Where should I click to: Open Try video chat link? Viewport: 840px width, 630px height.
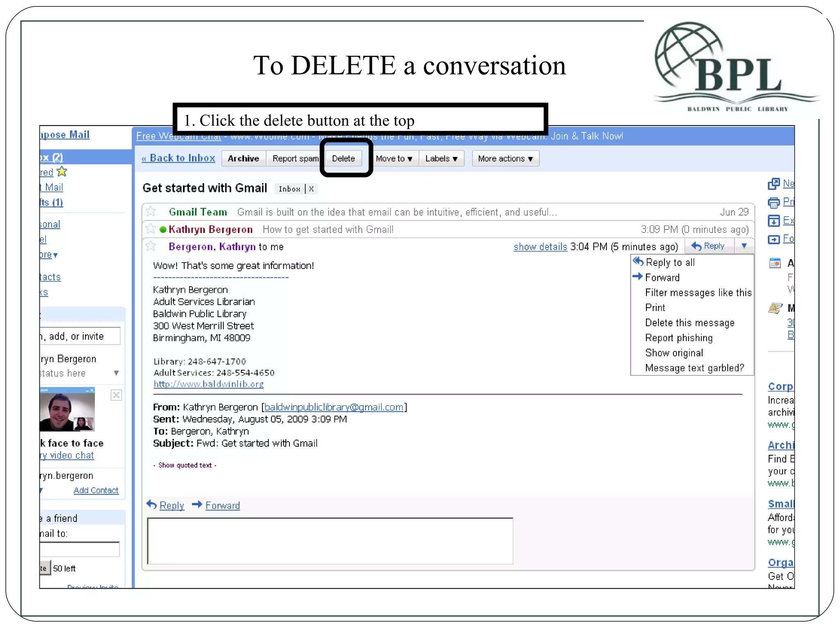pos(67,455)
